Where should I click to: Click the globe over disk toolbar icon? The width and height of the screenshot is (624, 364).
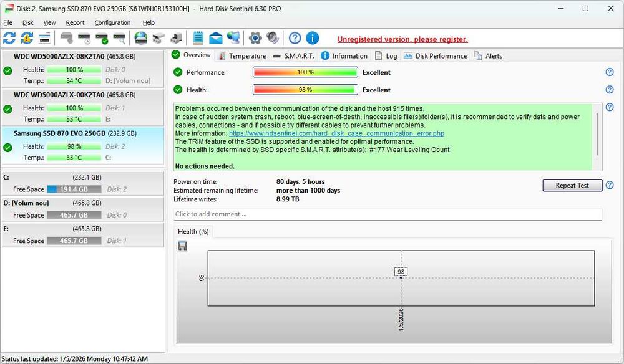pyautogui.click(x=141, y=38)
